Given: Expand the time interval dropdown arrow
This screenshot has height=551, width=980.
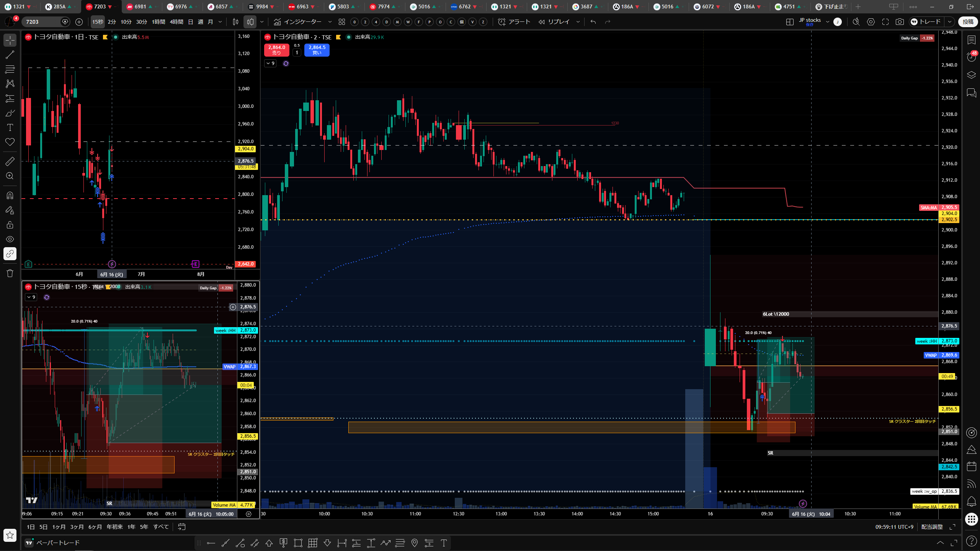Looking at the screenshot, I should pyautogui.click(x=220, y=22).
